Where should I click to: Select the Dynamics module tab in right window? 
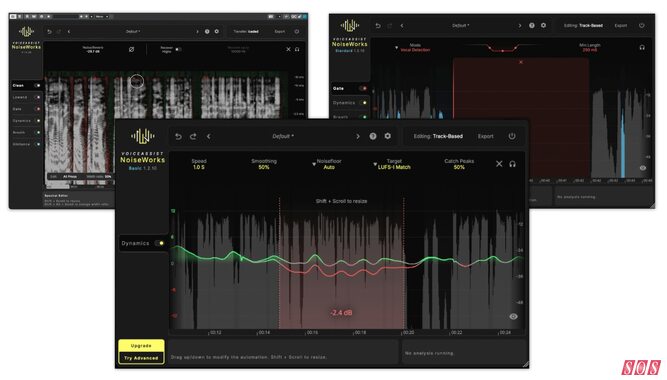click(x=350, y=103)
